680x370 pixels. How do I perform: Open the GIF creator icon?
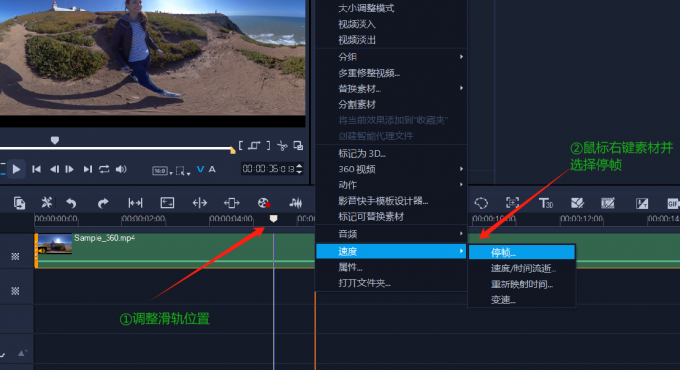click(x=673, y=203)
